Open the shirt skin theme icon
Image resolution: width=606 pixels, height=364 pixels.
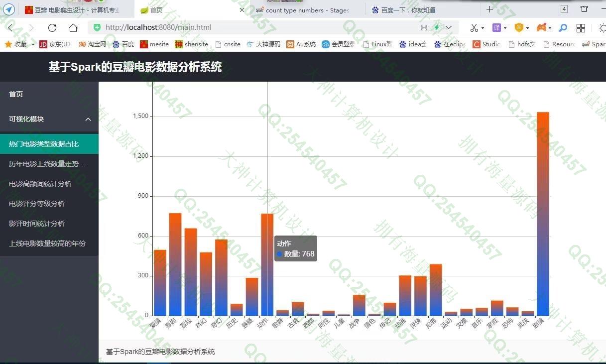[584, 9]
